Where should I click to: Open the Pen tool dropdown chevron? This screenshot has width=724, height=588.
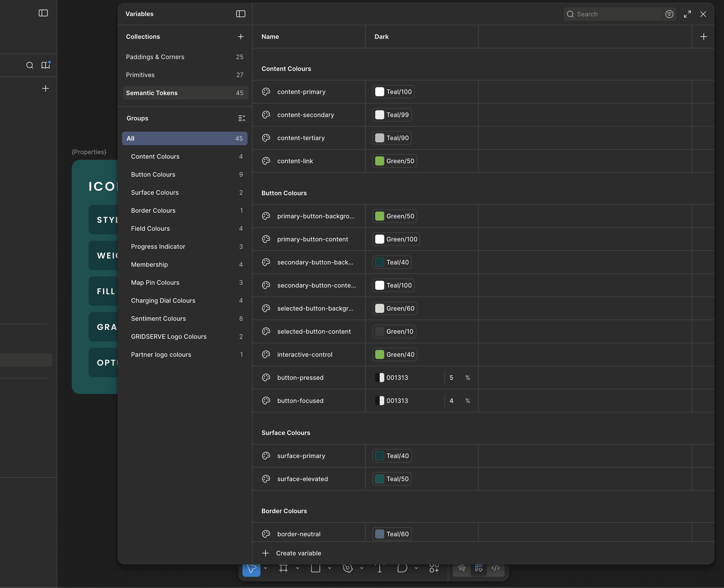pos(362,568)
